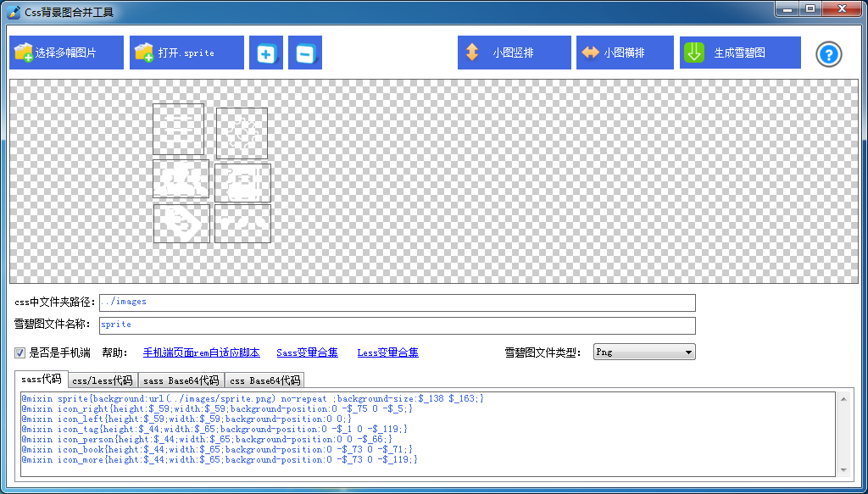Click the css中文件夹路径 input field

(397, 303)
